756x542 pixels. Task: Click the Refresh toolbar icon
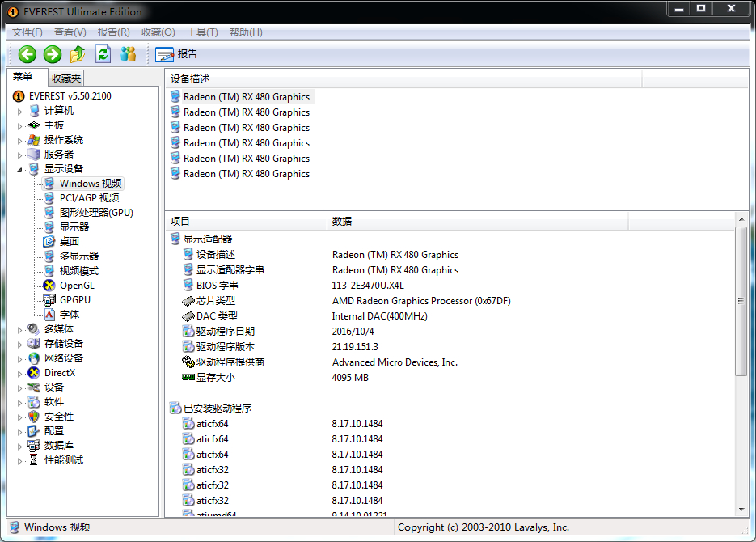103,54
